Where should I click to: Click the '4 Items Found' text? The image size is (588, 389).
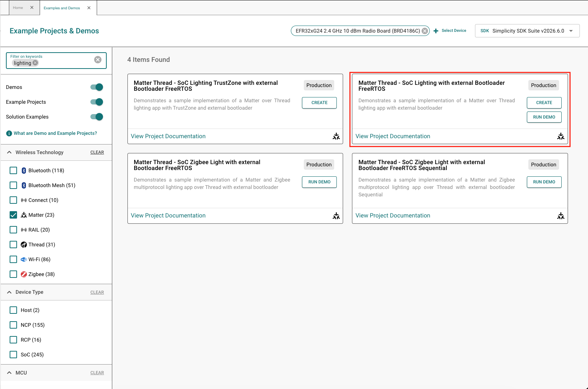[149, 60]
